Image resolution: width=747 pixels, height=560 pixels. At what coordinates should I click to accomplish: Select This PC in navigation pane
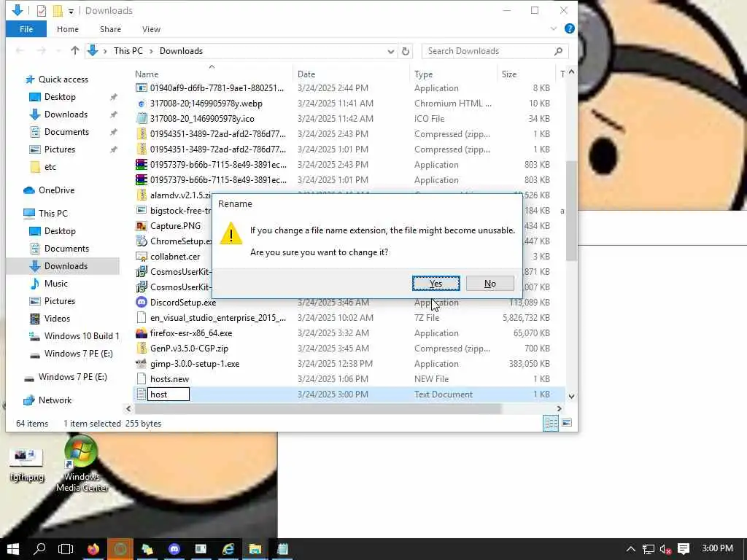(53, 214)
